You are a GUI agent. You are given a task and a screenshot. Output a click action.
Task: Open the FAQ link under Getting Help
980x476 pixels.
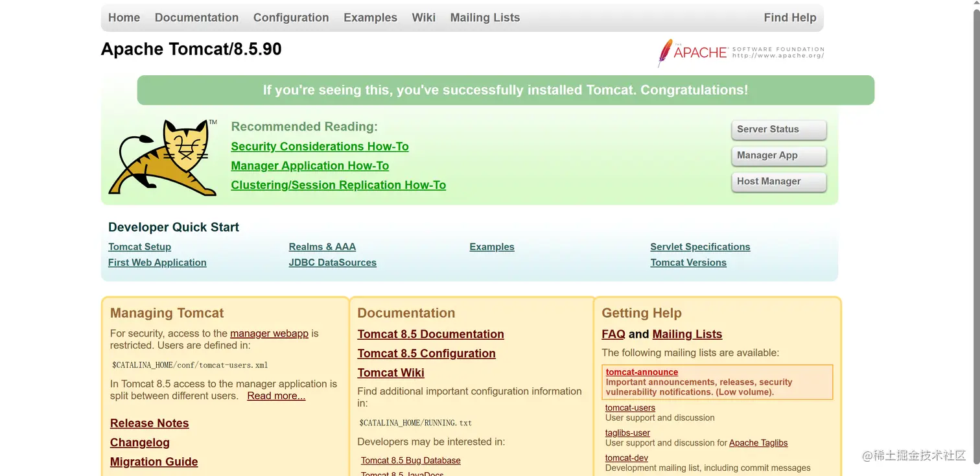[x=613, y=335]
